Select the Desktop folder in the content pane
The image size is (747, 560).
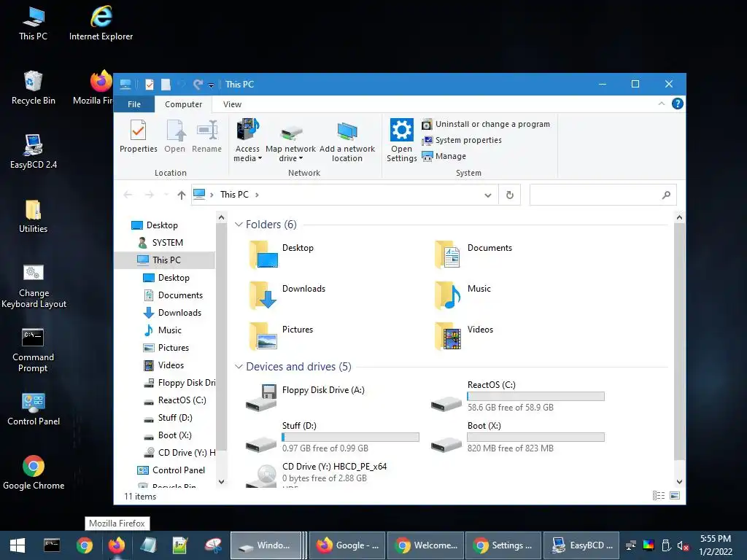tap(281, 254)
